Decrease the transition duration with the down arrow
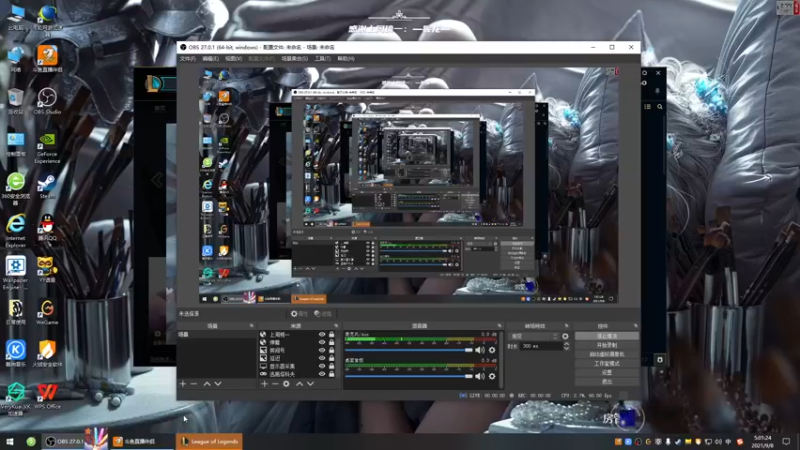The width and height of the screenshot is (800, 450). click(566, 348)
